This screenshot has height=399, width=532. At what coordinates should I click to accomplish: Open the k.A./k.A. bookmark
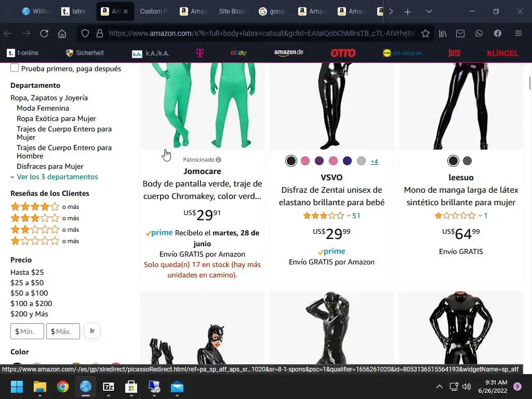click(151, 54)
